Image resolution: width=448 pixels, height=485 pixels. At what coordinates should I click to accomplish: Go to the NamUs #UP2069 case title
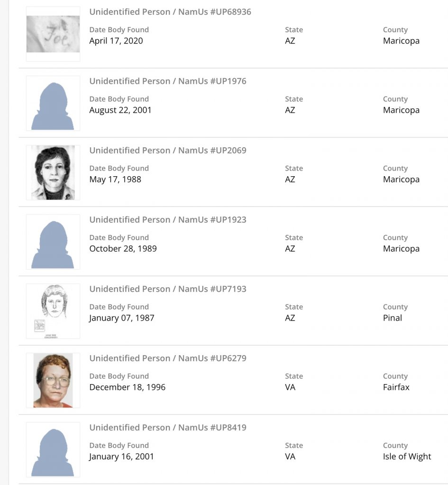coord(168,150)
